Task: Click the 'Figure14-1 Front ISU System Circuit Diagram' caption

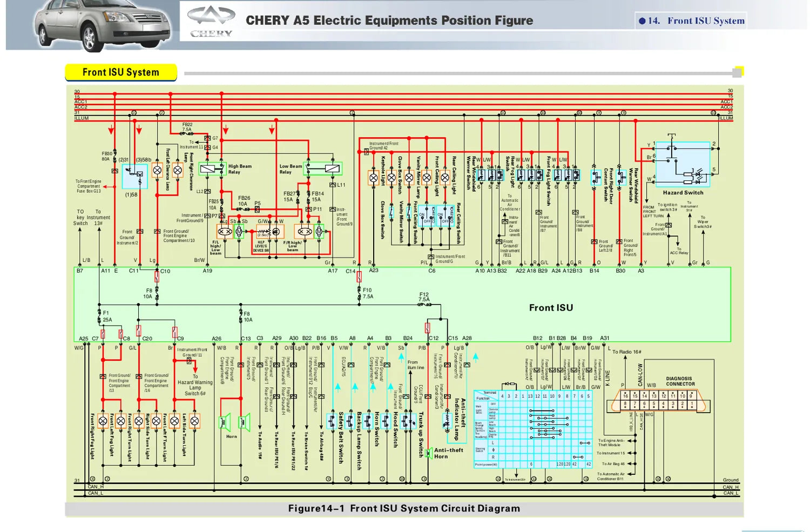Action: coord(404,508)
